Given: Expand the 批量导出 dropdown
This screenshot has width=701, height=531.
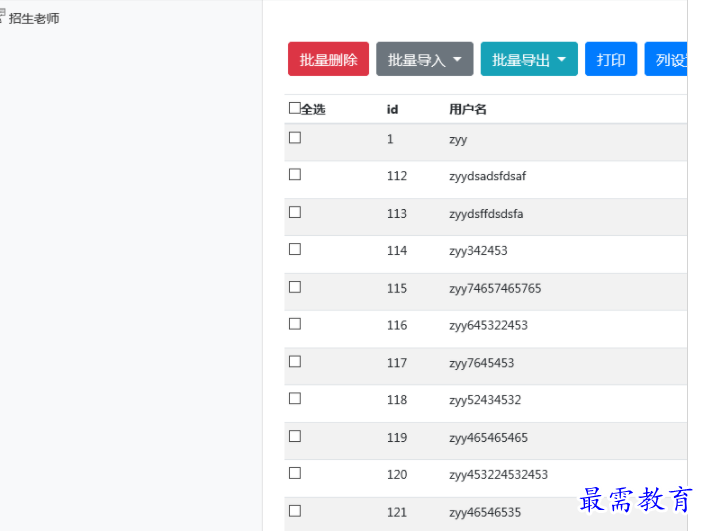Looking at the screenshot, I should (x=529, y=59).
